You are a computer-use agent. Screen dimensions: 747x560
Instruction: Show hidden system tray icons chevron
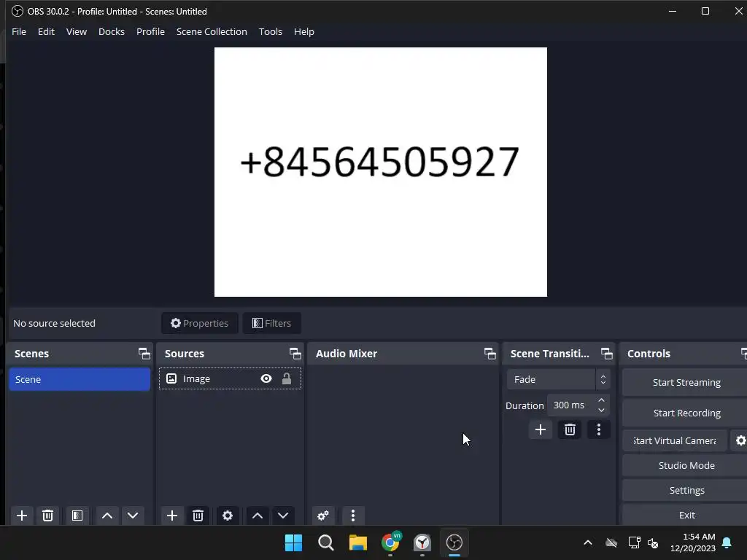coord(588,542)
